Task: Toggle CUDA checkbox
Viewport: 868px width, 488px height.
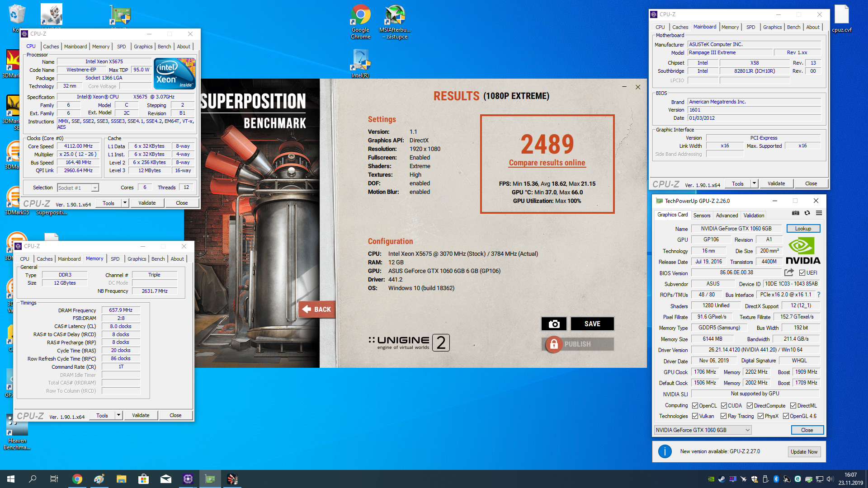Action: (724, 406)
